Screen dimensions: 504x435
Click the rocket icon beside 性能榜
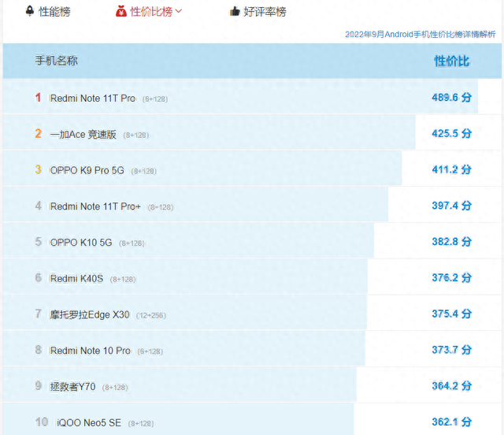[30, 11]
